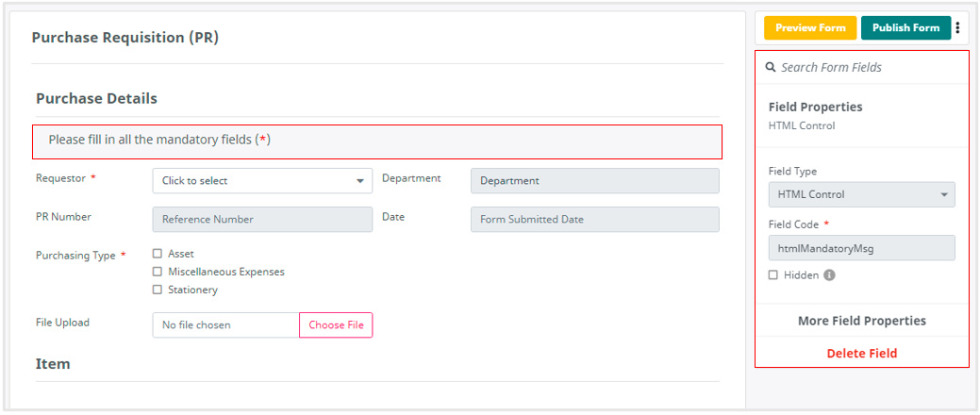Select the mandatory fields message HTML control

377,141
